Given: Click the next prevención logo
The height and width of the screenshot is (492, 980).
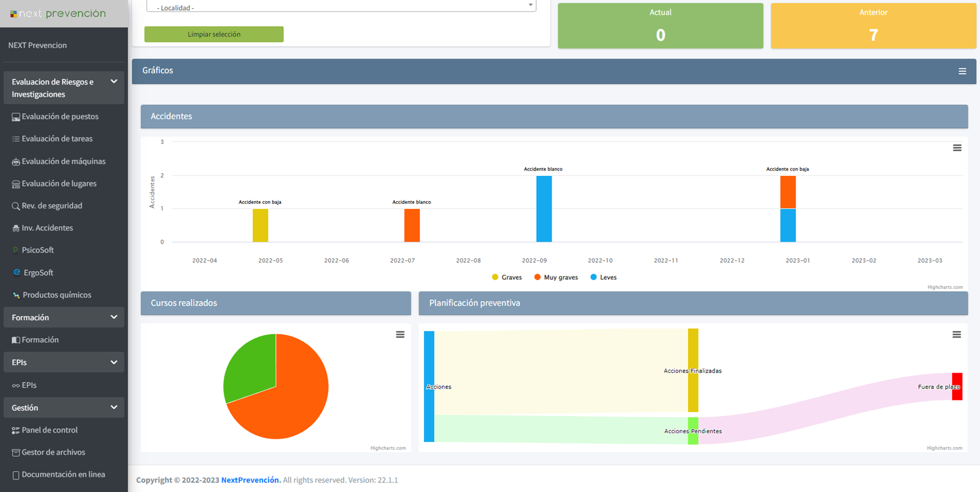Looking at the screenshot, I should click(58, 13).
